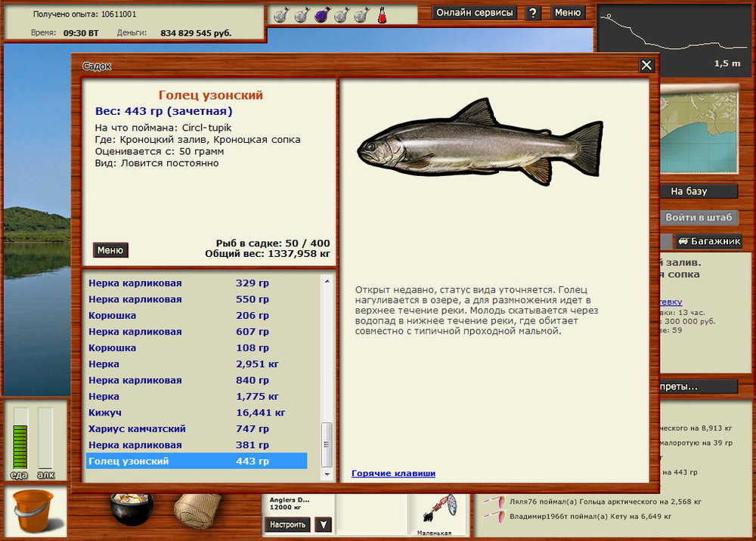
Task: Open the black cooking pot icon
Action: click(x=132, y=509)
